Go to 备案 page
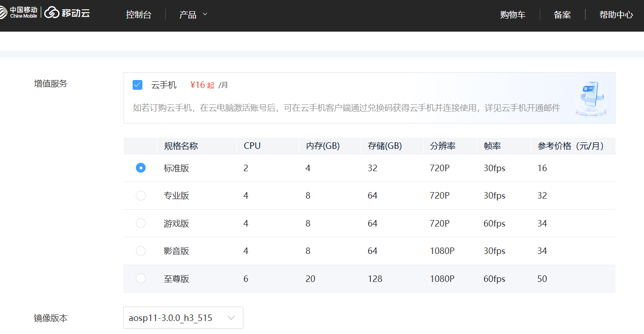The image size is (644, 334). pyautogui.click(x=562, y=15)
